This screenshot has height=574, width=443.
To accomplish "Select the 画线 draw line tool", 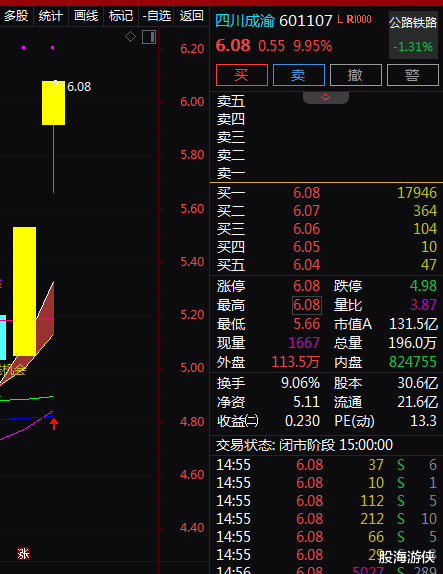I will [86, 16].
